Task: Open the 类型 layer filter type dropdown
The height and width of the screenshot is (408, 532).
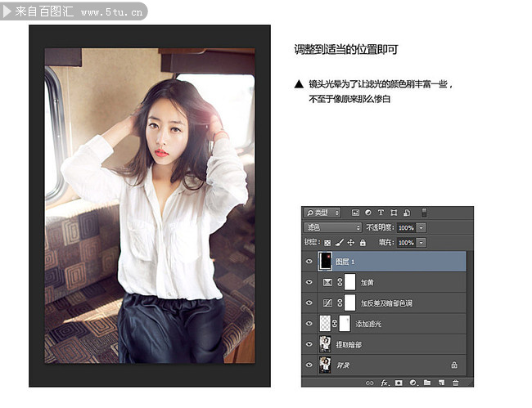Action: [x=322, y=213]
